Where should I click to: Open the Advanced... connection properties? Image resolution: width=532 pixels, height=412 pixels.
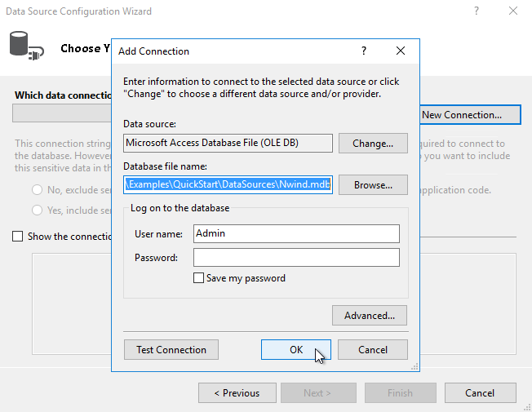click(369, 315)
